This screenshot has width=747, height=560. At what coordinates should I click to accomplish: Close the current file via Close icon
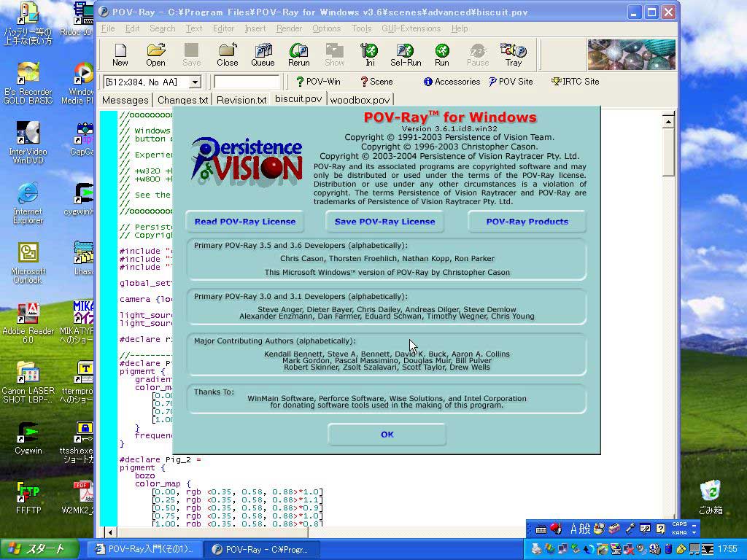(228, 55)
